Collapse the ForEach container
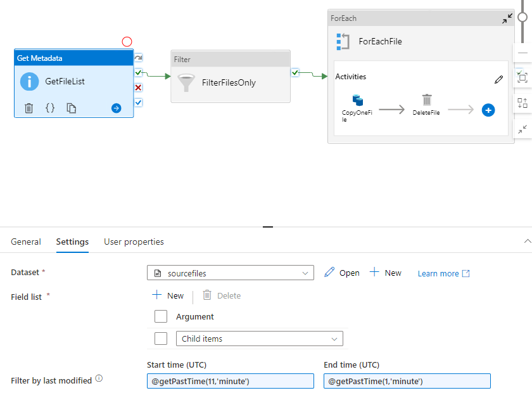 507,19
